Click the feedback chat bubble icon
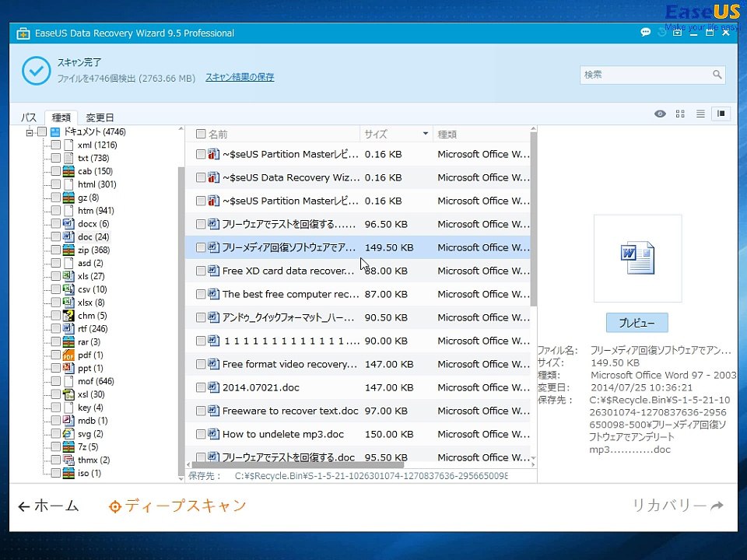 pos(646,33)
